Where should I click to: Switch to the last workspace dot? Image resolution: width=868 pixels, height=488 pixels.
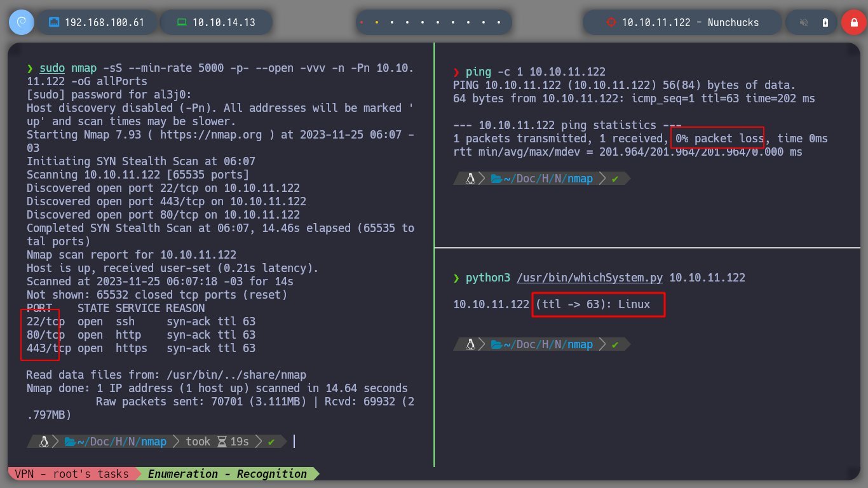[x=499, y=22]
